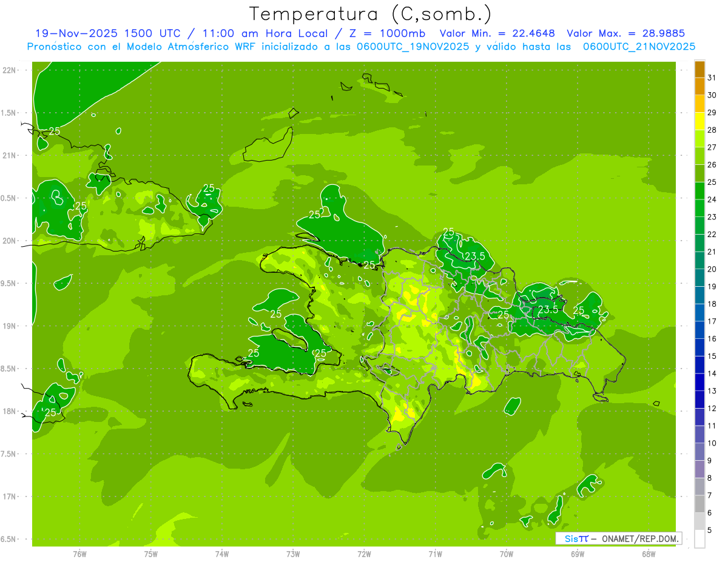Viewport: 728px width, 562px height.
Task: Click legend value 17
Action: pos(712,321)
